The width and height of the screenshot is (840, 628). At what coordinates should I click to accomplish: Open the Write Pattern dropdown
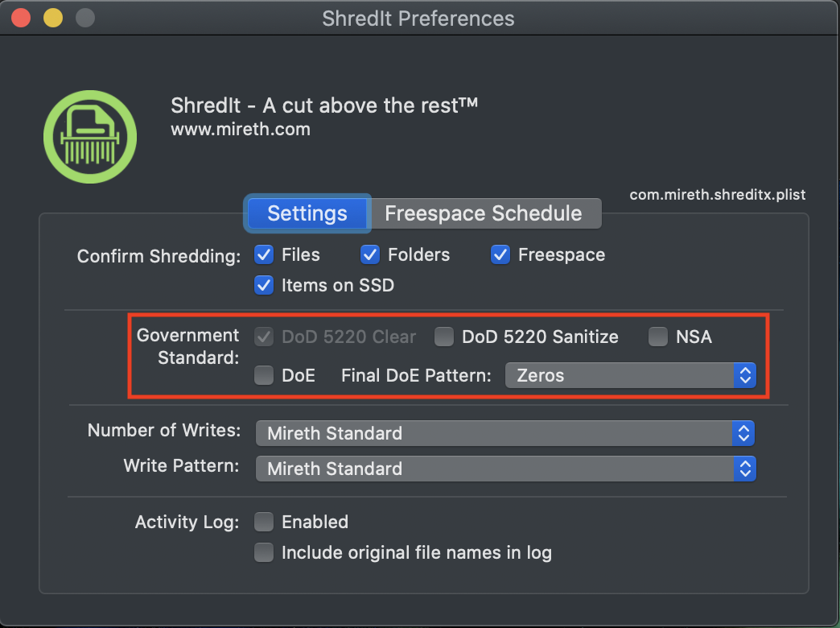point(504,469)
